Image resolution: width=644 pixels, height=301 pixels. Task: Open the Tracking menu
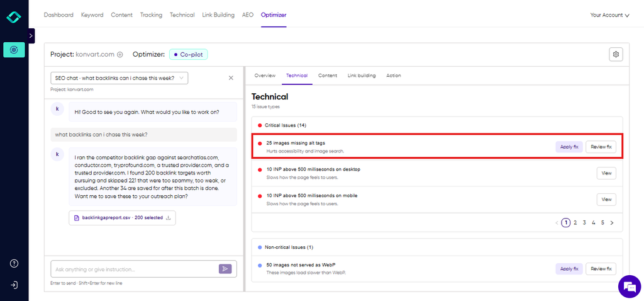151,15
